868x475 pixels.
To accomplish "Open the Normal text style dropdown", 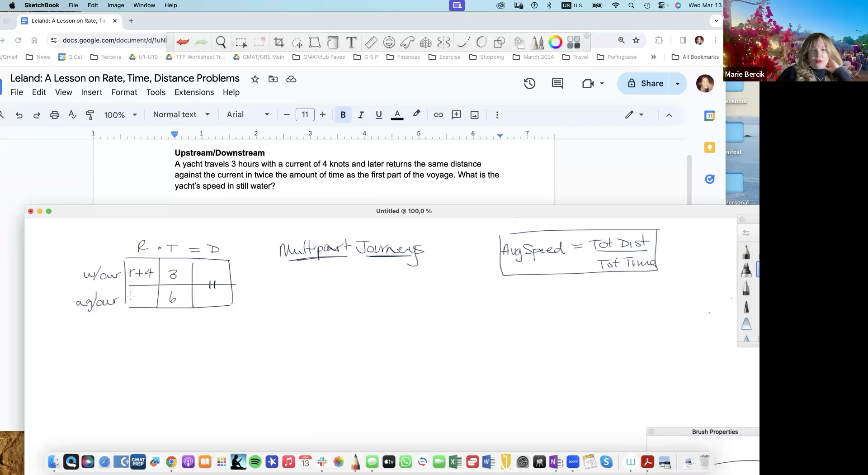I will pyautogui.click(x=181, y=114).
